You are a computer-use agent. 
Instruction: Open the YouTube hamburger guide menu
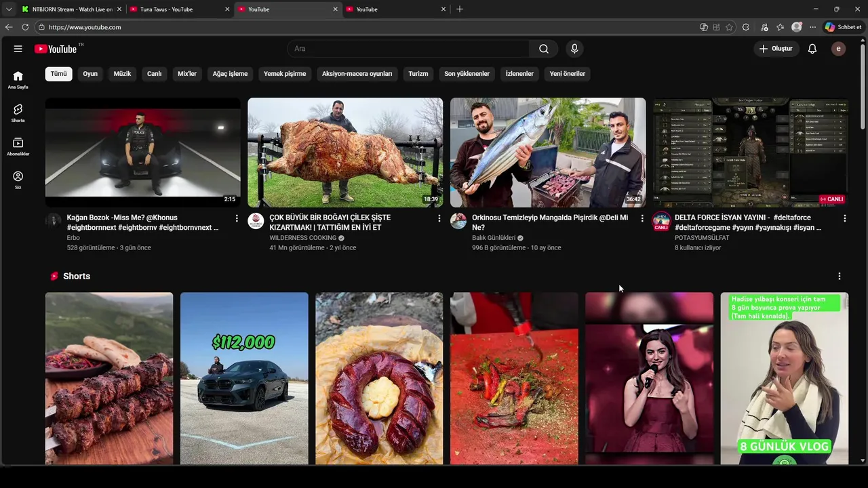(18, 49)
